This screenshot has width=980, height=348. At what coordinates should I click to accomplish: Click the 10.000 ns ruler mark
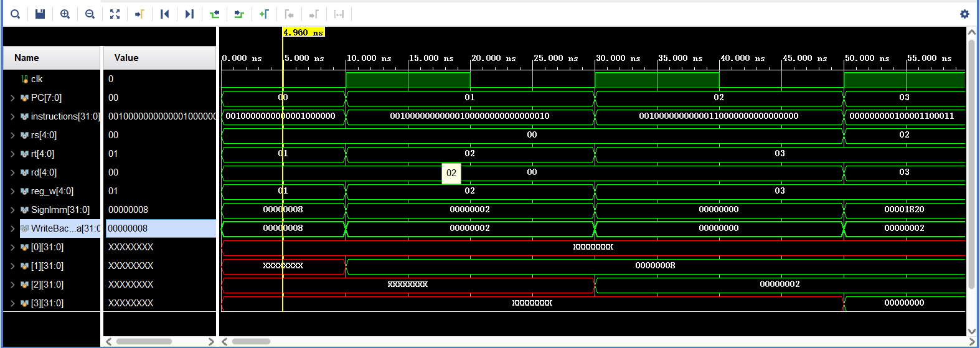coord(369,58)
